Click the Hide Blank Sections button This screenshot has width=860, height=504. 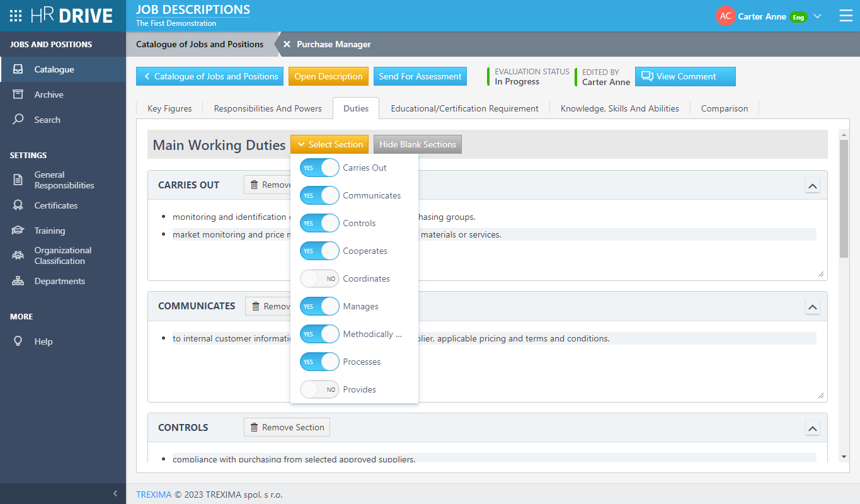(x=417, y=144)
